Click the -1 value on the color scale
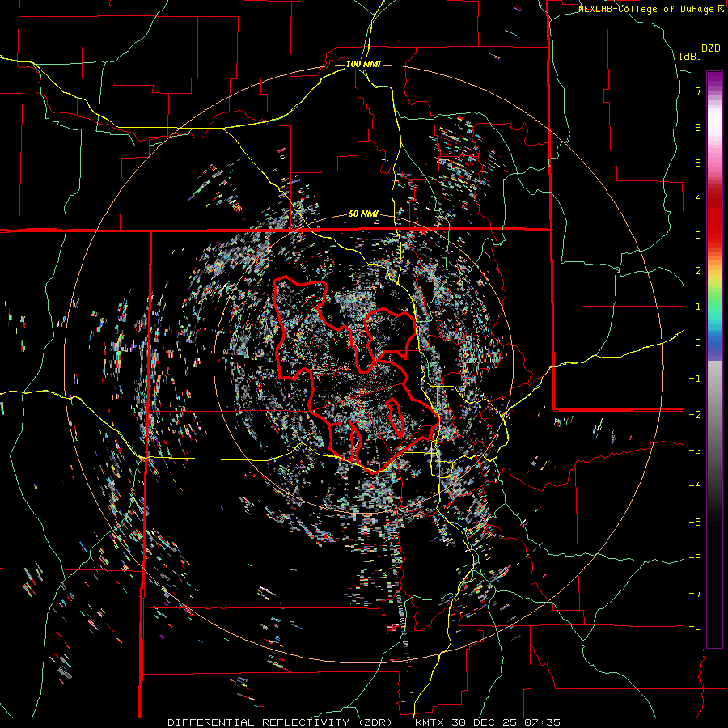Screen dimensions: 728x728 pyautogui.click(x=695, y=379)
